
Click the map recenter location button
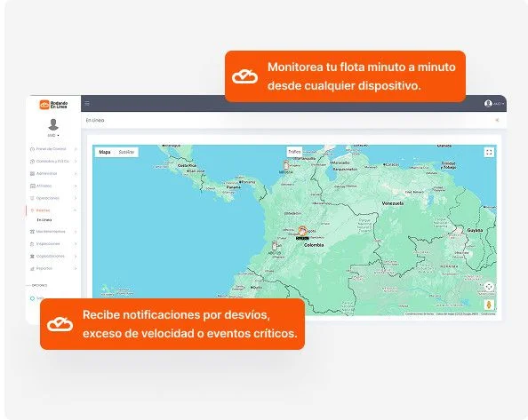[489, 287]
